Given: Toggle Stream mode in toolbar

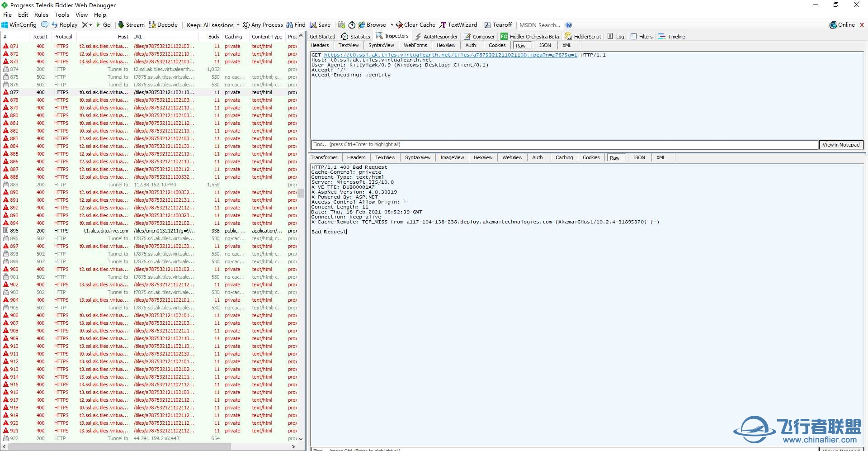Looking at the screenshot, I should pyautogui.click(x=131, y=25).
